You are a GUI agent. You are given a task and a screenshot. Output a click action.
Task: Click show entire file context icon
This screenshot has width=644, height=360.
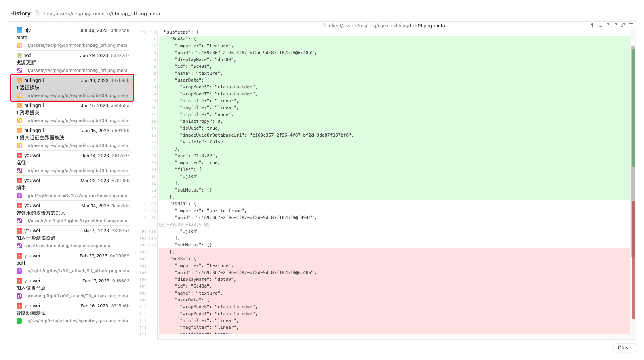(623, 25)
